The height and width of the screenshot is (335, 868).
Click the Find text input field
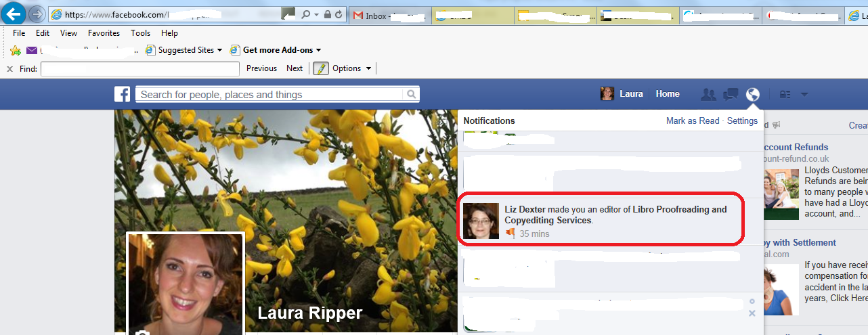pyautogui.click(x=140, y=68)
